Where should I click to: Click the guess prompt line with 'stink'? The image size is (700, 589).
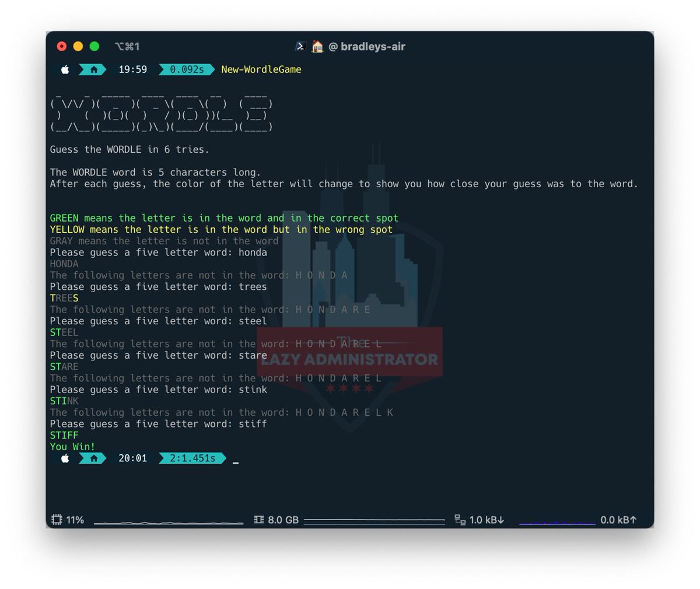(x=159, y=390)
